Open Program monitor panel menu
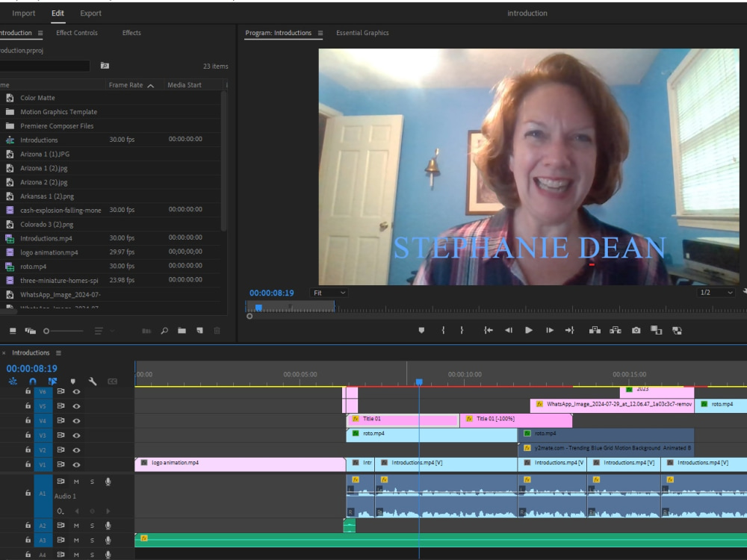747x560 pixels. click(320, 33)
